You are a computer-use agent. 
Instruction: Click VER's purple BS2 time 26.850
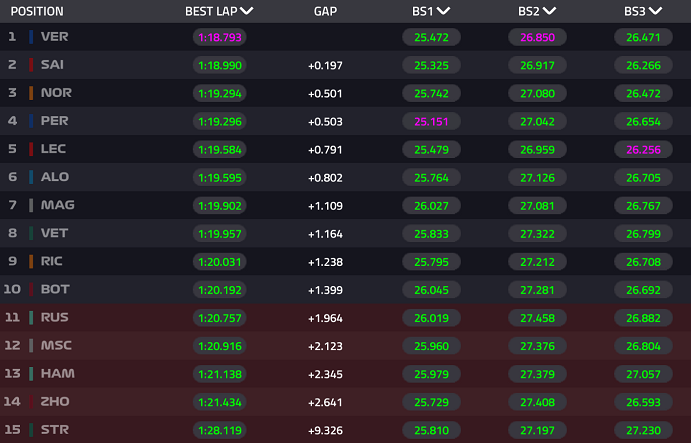537,37
